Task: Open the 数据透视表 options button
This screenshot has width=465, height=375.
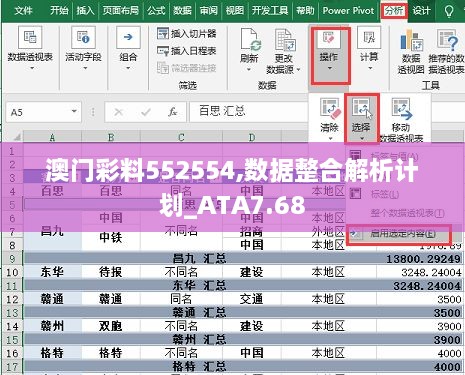Action: tap(30, 48)
